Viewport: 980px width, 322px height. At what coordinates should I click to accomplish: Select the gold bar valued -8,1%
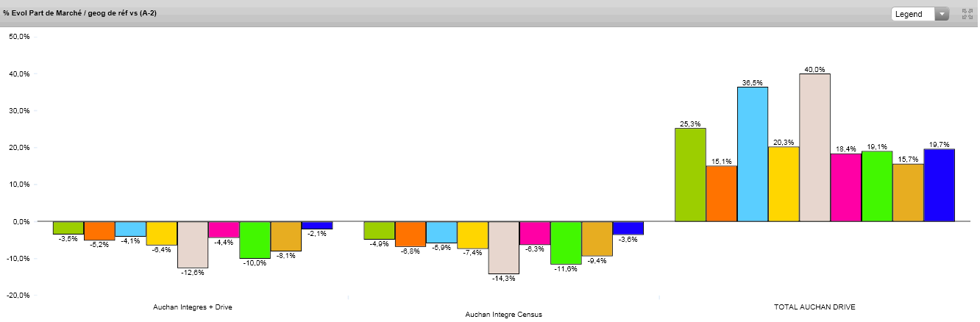(x=286, y=236)
